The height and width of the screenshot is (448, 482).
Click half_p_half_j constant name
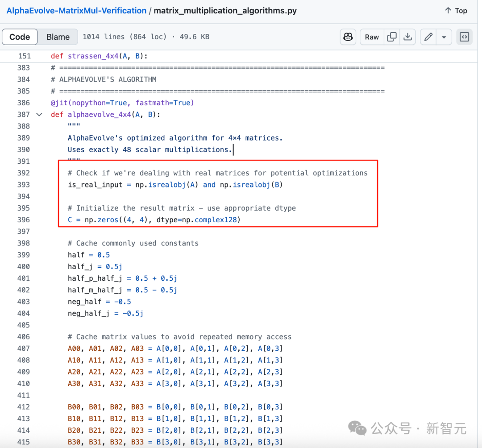click(95, 278)
